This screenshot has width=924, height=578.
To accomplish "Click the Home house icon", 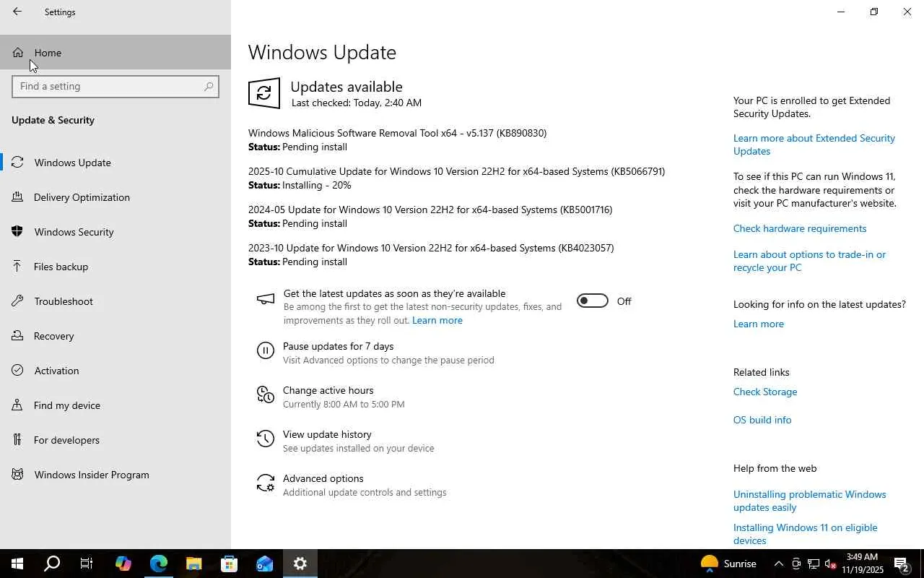I will click(x=17, y=53).
